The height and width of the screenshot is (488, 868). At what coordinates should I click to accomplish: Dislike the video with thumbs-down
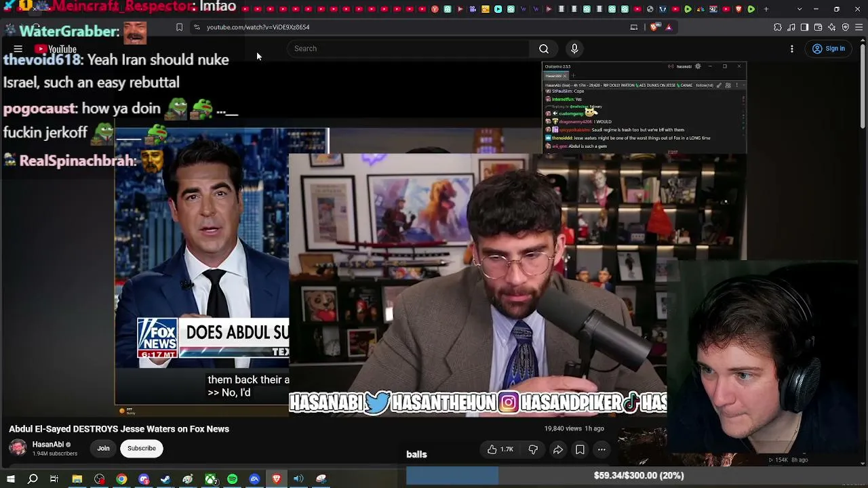coord(533,449)
